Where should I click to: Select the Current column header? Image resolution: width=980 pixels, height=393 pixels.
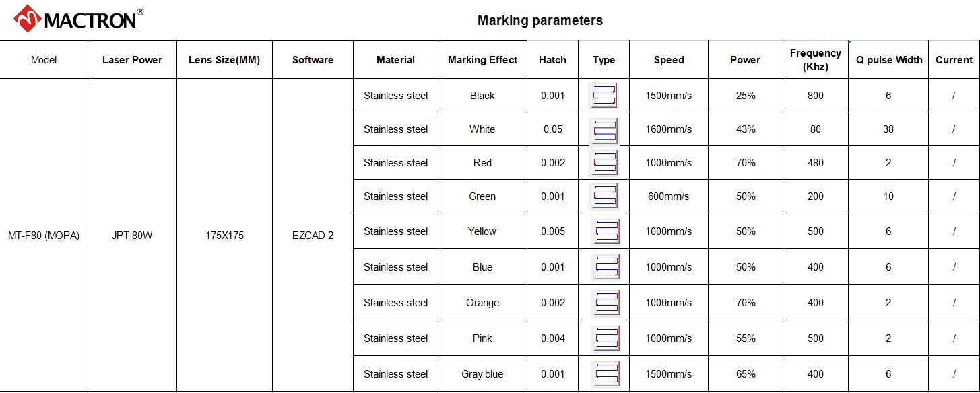(x=954, y=60)
